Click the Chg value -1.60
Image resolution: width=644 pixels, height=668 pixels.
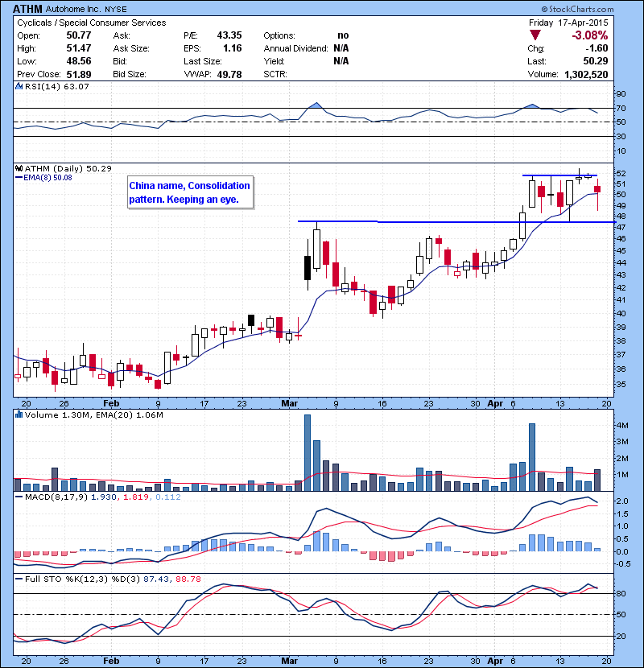pyautogui.click(x=597, y=47)
